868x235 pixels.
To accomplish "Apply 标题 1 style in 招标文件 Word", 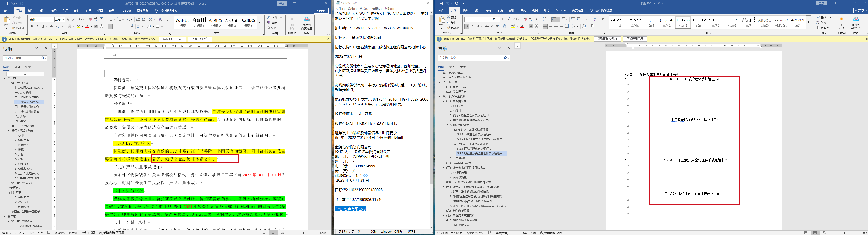I will tap(199, 22).
